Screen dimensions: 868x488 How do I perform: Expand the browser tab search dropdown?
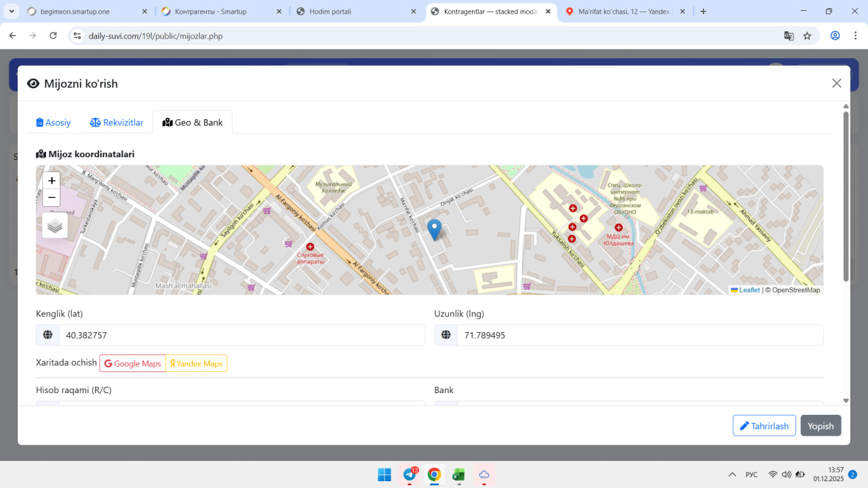[x=12, y=12]
